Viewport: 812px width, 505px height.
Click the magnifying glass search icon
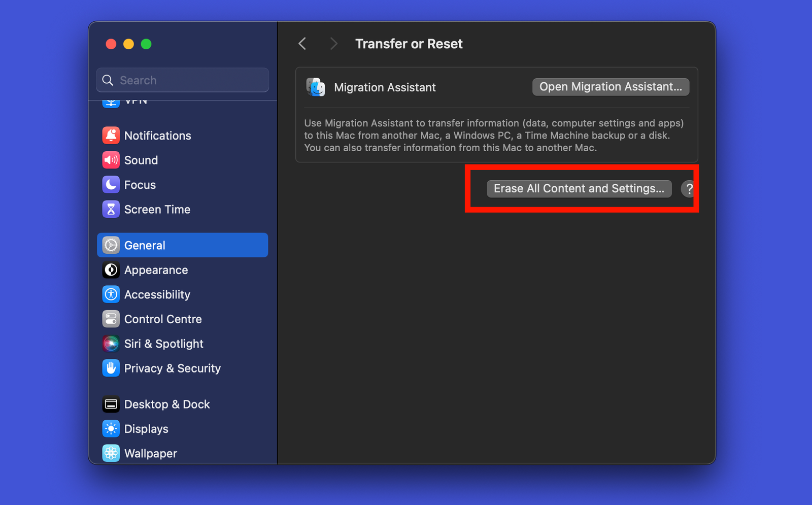coord(108,80)
